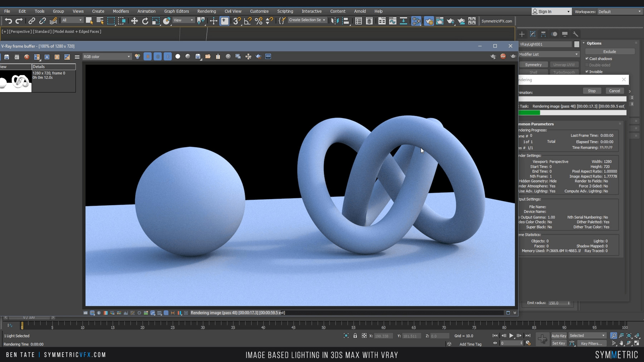Open the Material Editor icon
This screenshot has height=362, width=644.
pyautogui.click(x=416, y=21)
